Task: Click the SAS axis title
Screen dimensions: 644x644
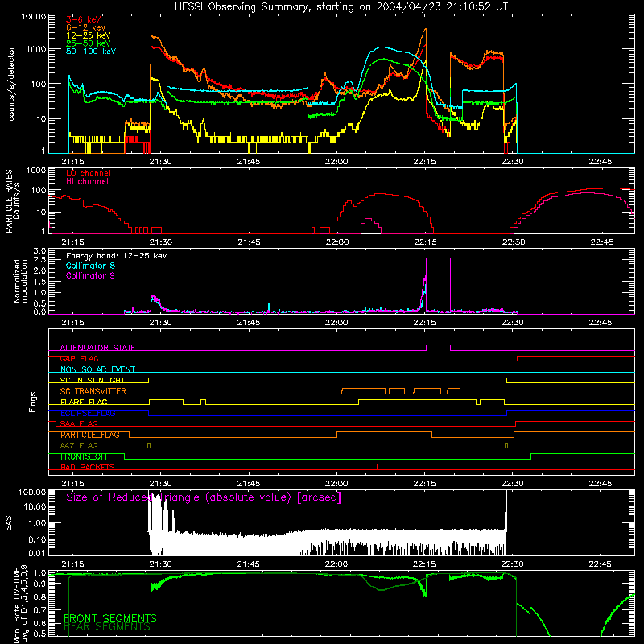Action: tap(8, 522)
